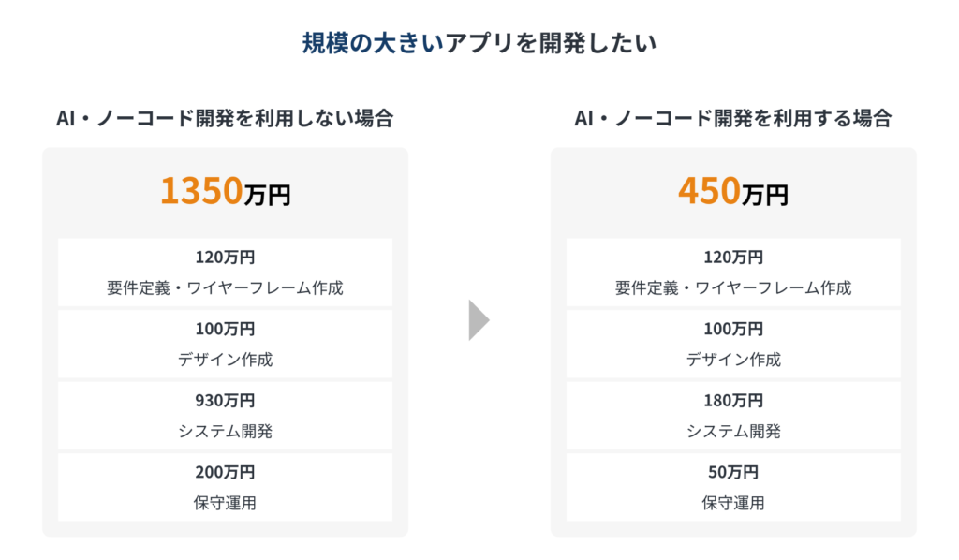Click the 450万円 total price
This screenshot has width=959, height=560.
click(732, 192)
